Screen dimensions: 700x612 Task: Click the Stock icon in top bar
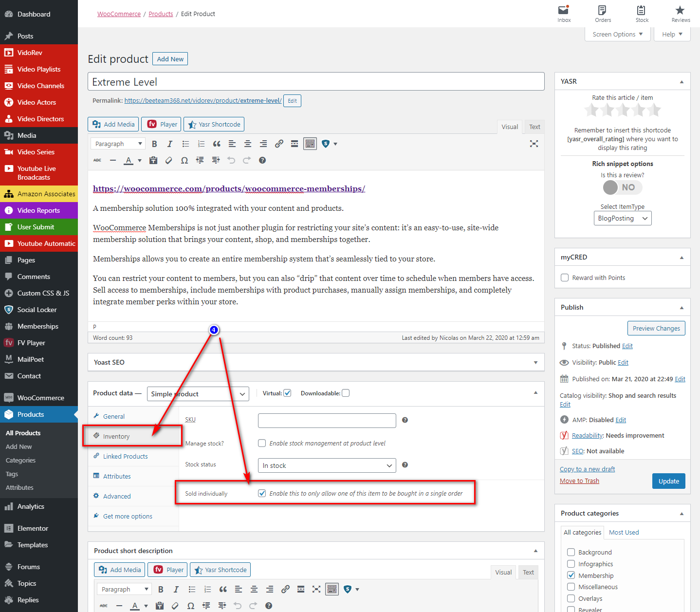click(x=642, y=14)
